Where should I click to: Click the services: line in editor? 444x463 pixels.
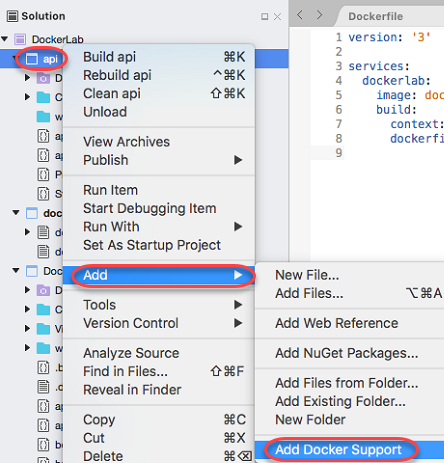[379, 66]
